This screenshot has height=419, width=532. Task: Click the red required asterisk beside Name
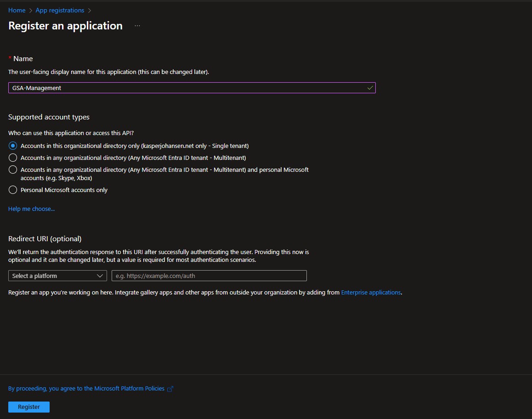coord(10,59)
